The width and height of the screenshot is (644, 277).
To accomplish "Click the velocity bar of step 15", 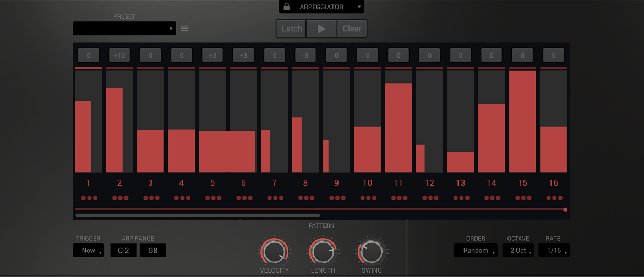I will coord(522,121).
